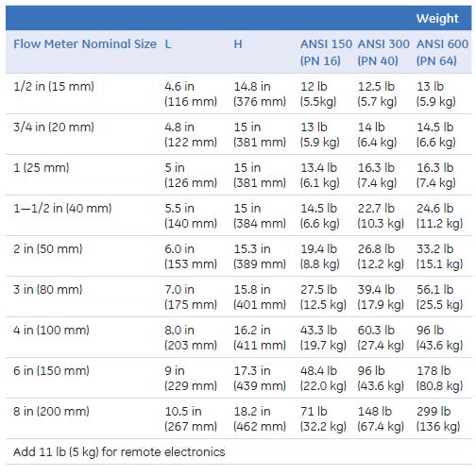The height and width of the screenshot is (476, 476).
Task: Select the ANSI 300 (PN 40) column header
Action: click(383, 52)
